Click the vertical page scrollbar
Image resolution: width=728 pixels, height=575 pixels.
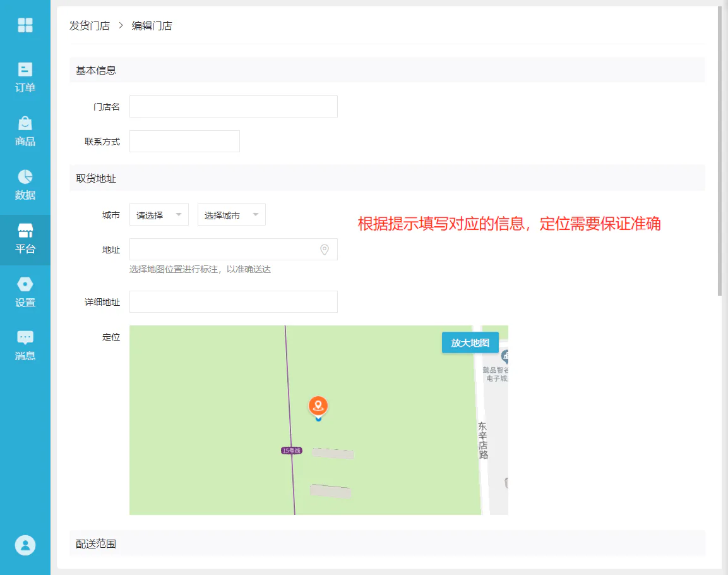pyautogui.click(x=720, y=151)
